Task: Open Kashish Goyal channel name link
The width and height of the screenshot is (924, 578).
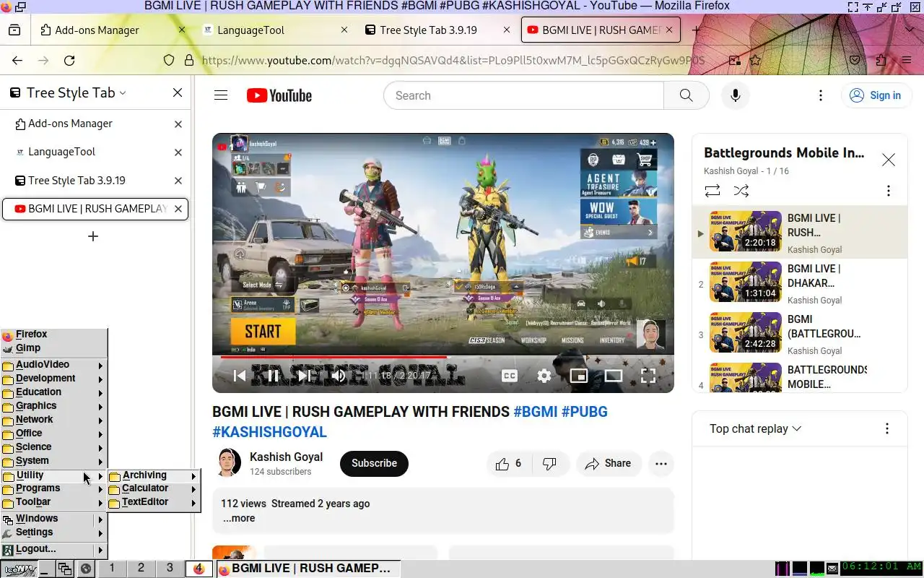Action: click(x=286, y=457)
